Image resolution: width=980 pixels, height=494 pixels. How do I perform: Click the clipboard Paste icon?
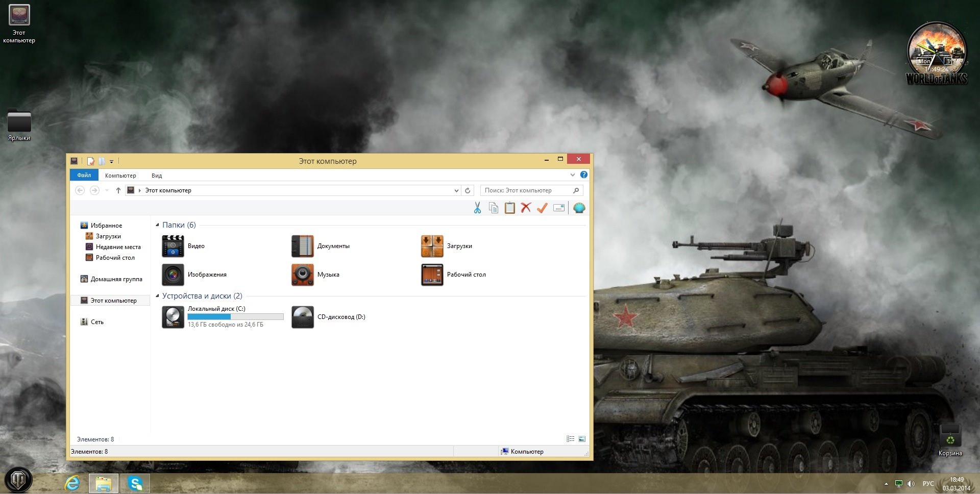(509, 208)
